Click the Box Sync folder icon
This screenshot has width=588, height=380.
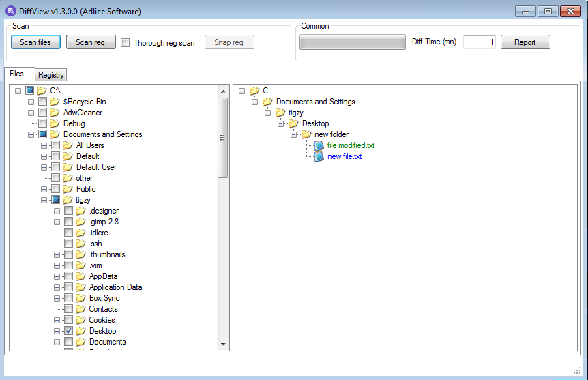[80, 298]
